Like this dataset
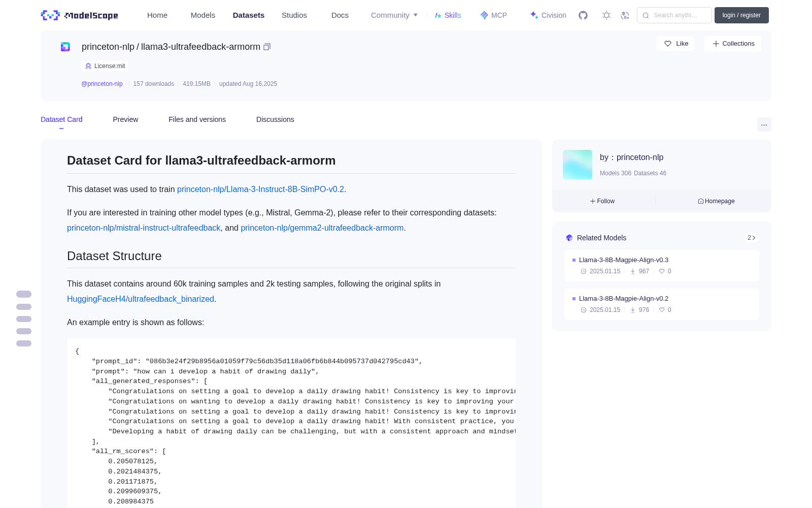Viewport: 812px width, 508px height. (676, 44)
